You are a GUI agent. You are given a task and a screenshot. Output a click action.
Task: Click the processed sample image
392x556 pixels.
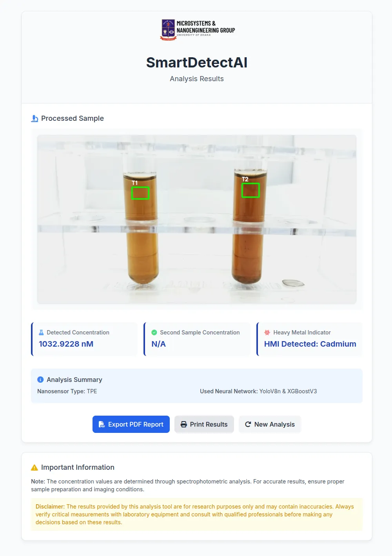pos(197,219)
